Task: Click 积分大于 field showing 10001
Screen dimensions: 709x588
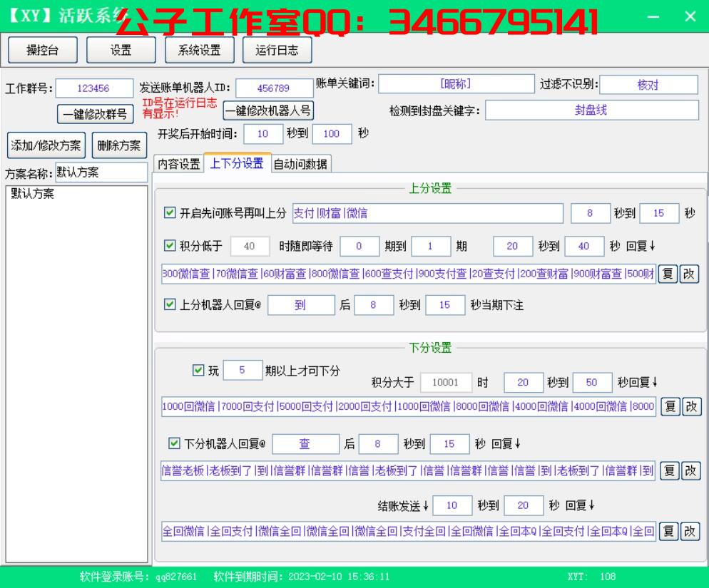Action: [446, 382]
